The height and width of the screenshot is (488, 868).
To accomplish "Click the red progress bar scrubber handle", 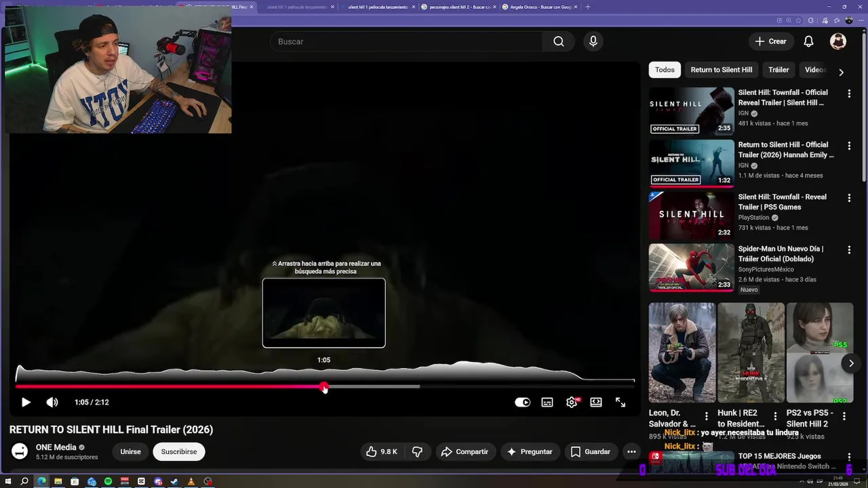I will (324, 387).
